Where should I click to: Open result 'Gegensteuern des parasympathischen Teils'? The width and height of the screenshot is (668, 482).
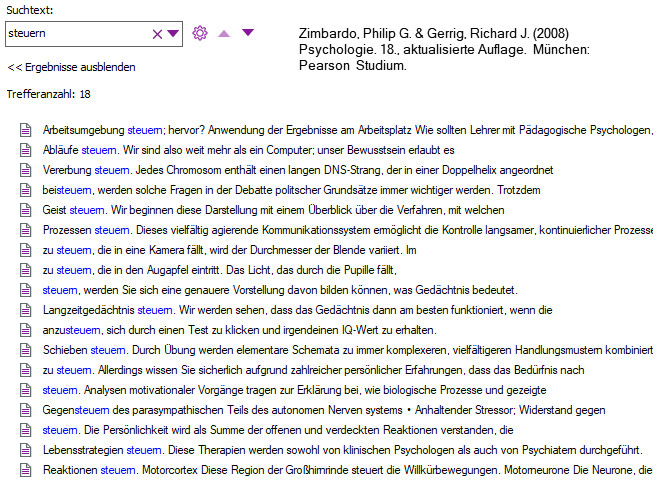pyautogui.click(x=324, y=410)
